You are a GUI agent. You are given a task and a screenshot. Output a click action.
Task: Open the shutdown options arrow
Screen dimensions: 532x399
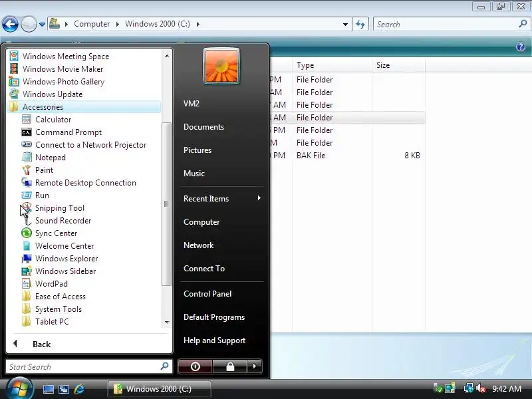click(255, 366)
